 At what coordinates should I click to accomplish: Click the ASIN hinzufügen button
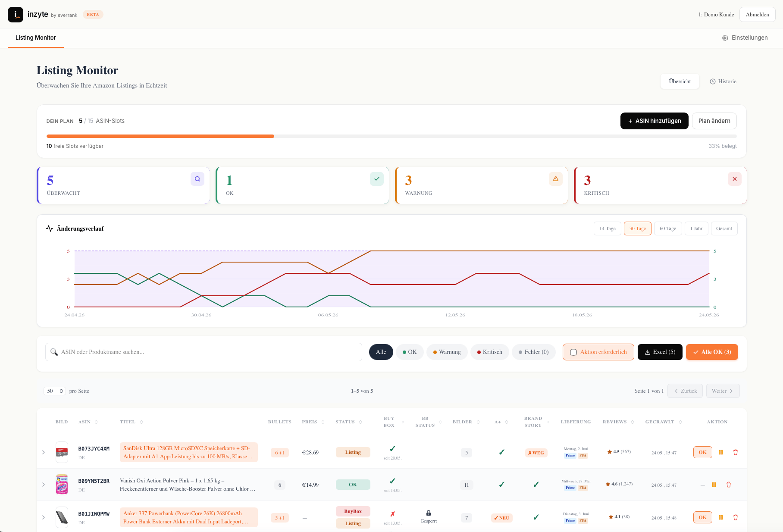654,121
